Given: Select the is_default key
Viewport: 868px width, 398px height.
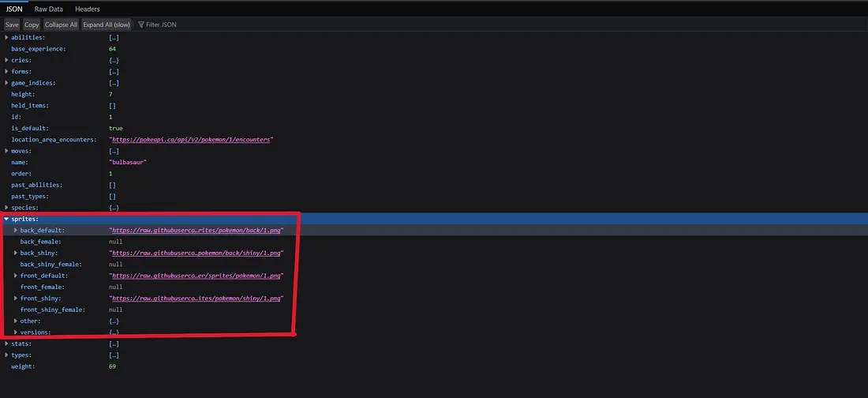Looking at the screenshot, I should coord(30,128).
